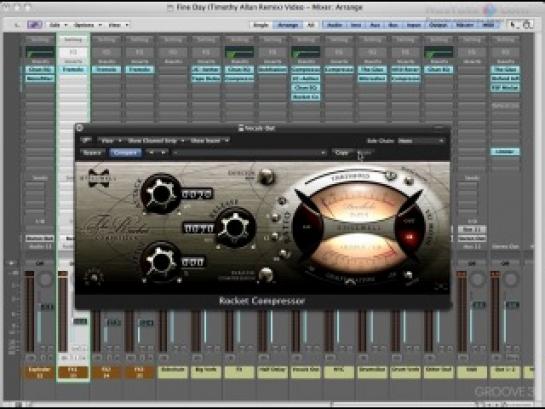
Task: Open the Edit menu in mixer toolbar
Action: (58, 25)
